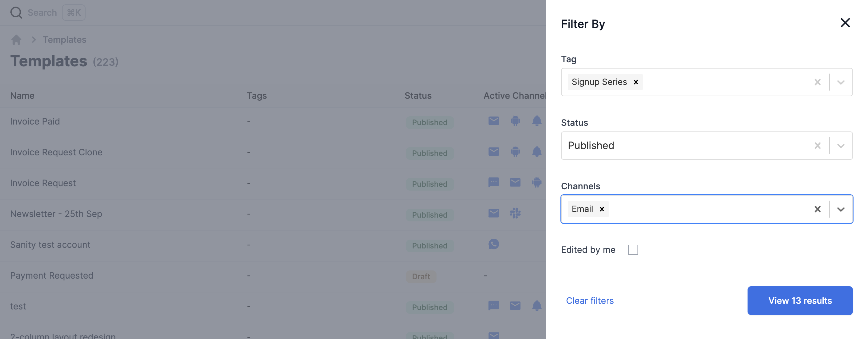Click Published badge in Newsletter row
Screen dimensions: 868x339
point(430,215)
